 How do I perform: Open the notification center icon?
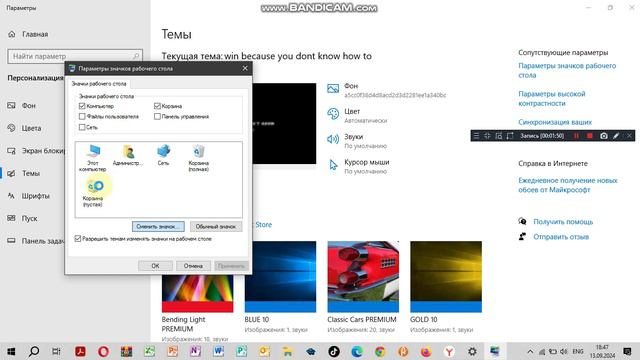click(627, 351)
